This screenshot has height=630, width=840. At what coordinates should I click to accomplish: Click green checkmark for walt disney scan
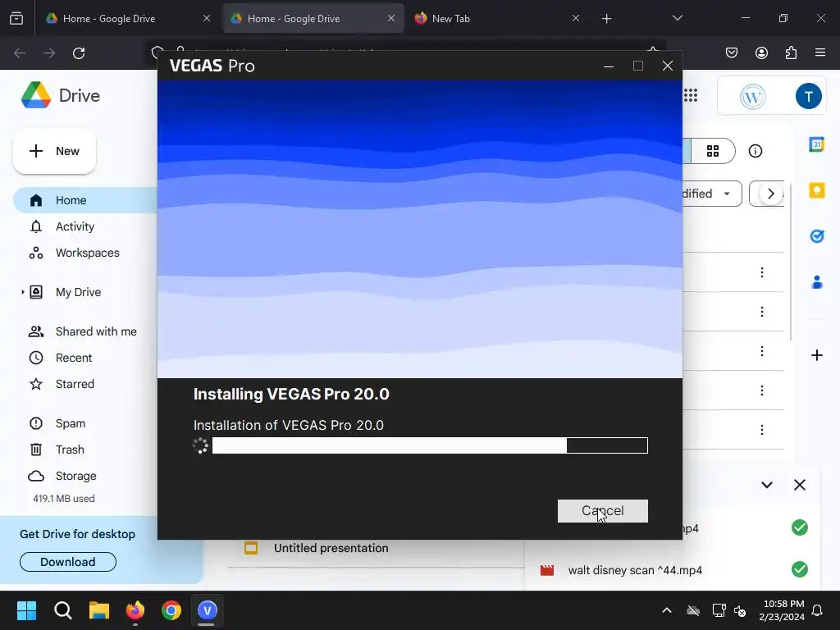[x=799, y=569]
